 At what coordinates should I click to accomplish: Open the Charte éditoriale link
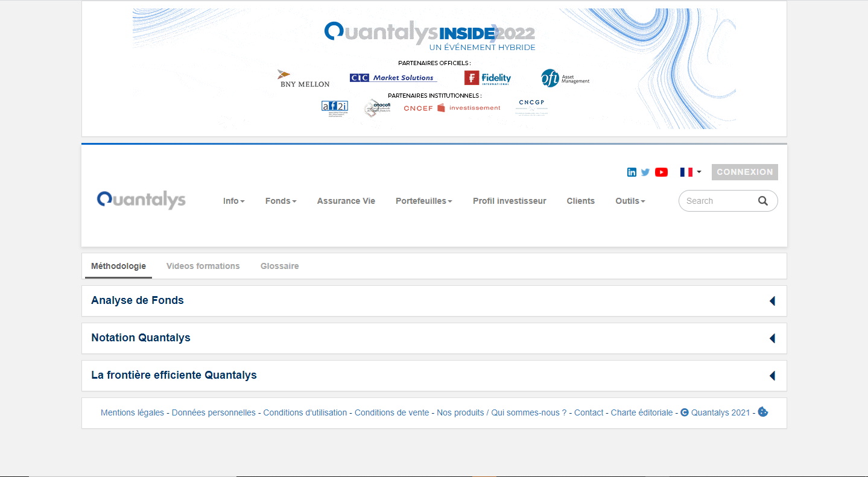(642, 412)
